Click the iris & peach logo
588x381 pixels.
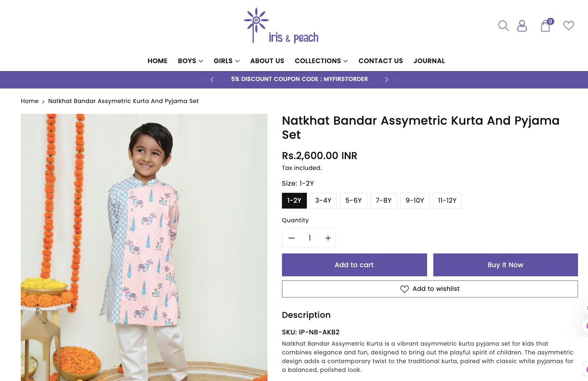point(281,26)
